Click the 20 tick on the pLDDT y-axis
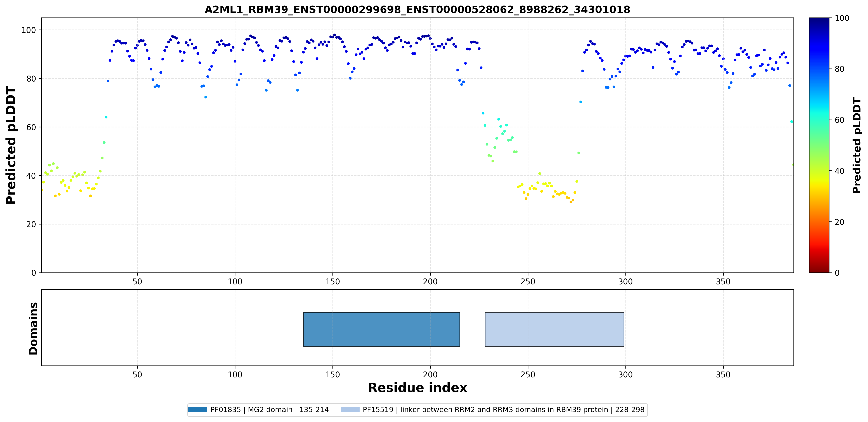Screen dimensions: 868x422 tap(31, 224)
